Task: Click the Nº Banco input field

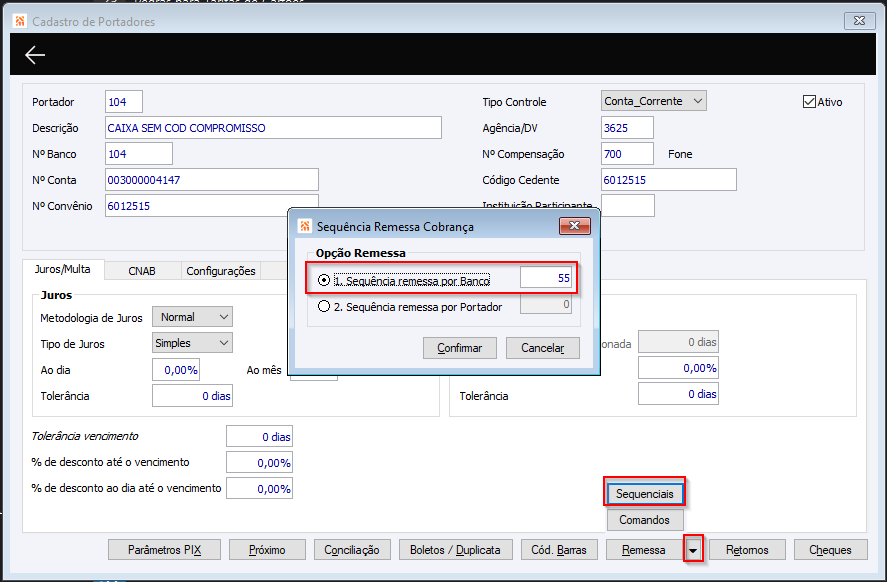Action: click(x=139, y=154)
